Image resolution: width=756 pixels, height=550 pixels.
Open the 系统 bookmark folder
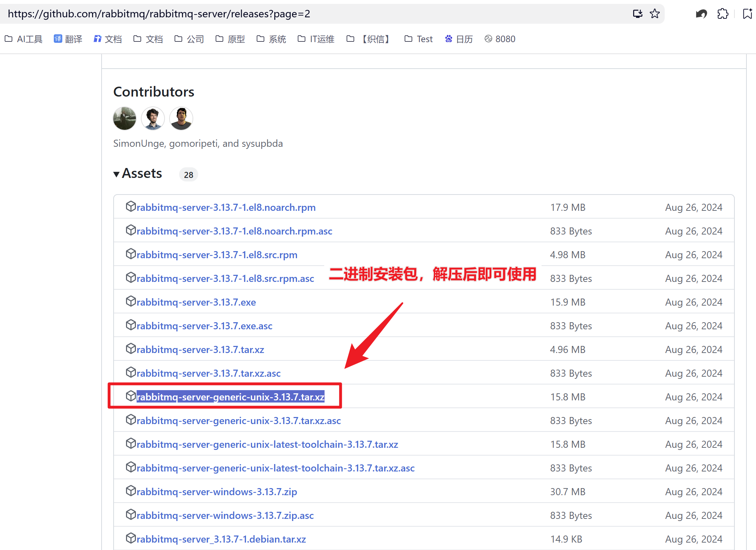[271, 39]
